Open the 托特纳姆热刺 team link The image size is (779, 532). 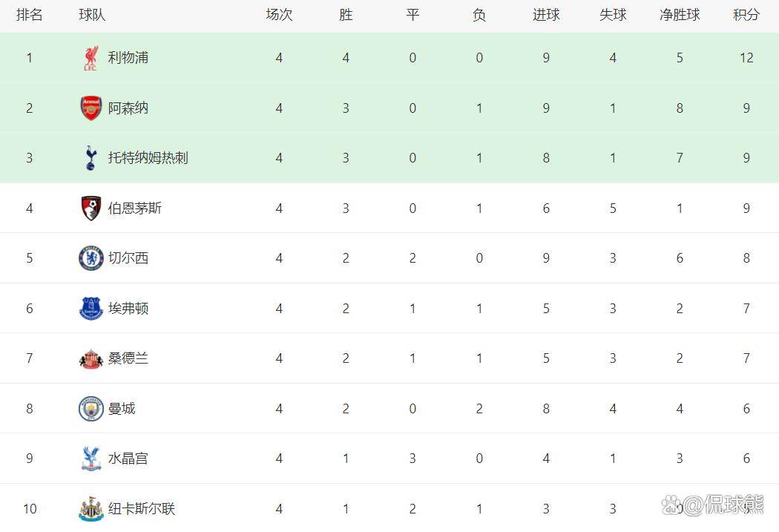148,158
